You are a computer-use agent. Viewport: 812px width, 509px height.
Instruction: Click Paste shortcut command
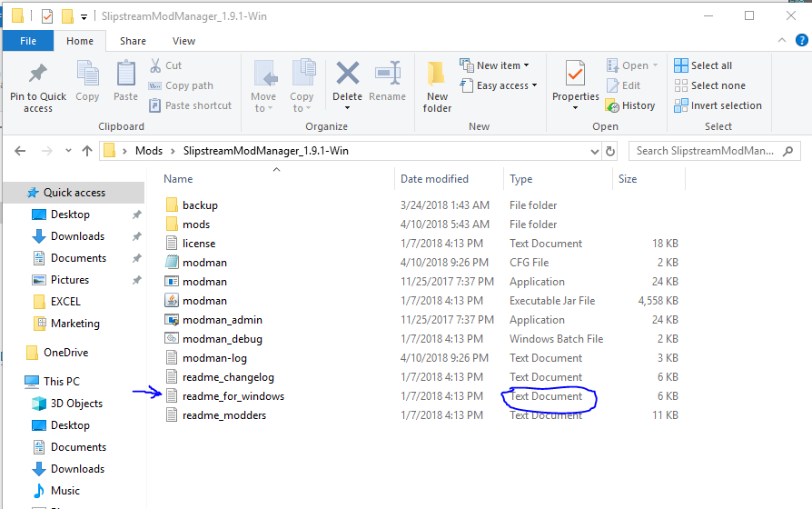(190, 105)
